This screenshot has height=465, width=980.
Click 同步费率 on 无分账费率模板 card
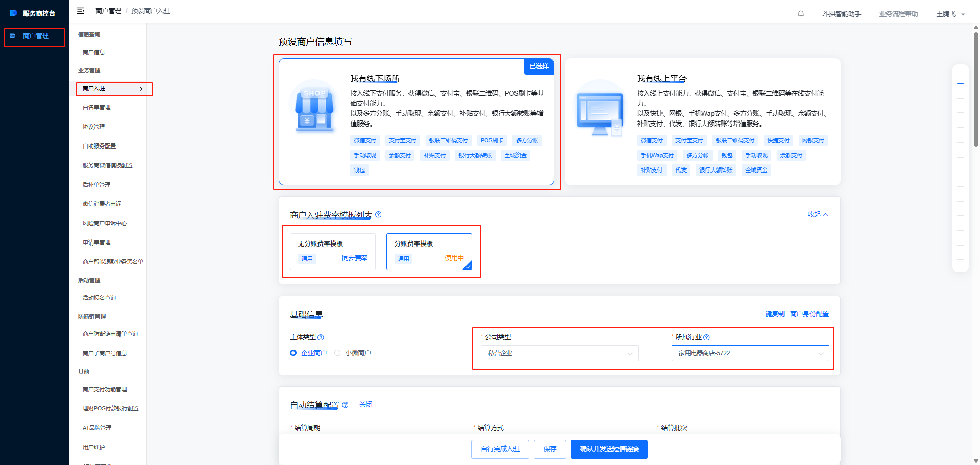click(355, 258)
